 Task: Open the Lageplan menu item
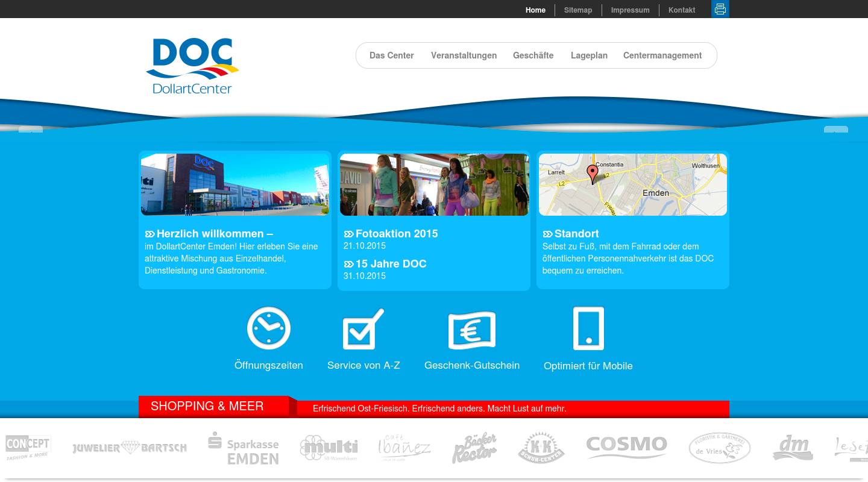pos(589,55)
